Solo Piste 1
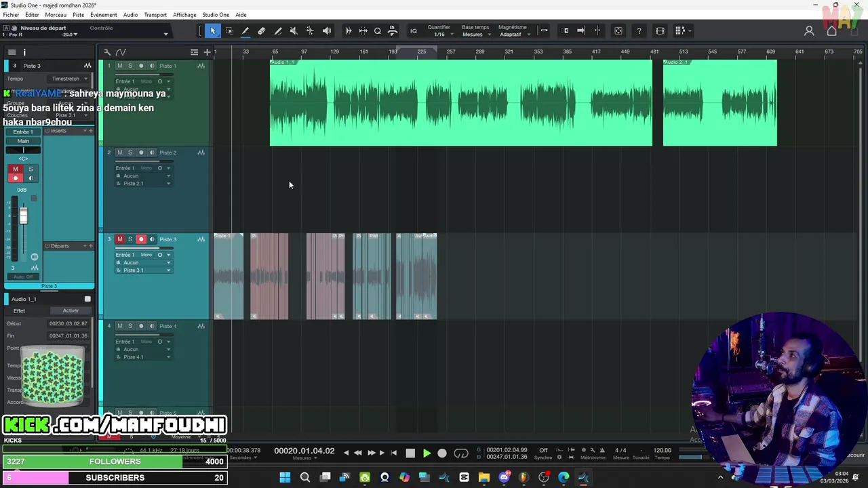Screen dimensions: 868x488 pos(130,66)
